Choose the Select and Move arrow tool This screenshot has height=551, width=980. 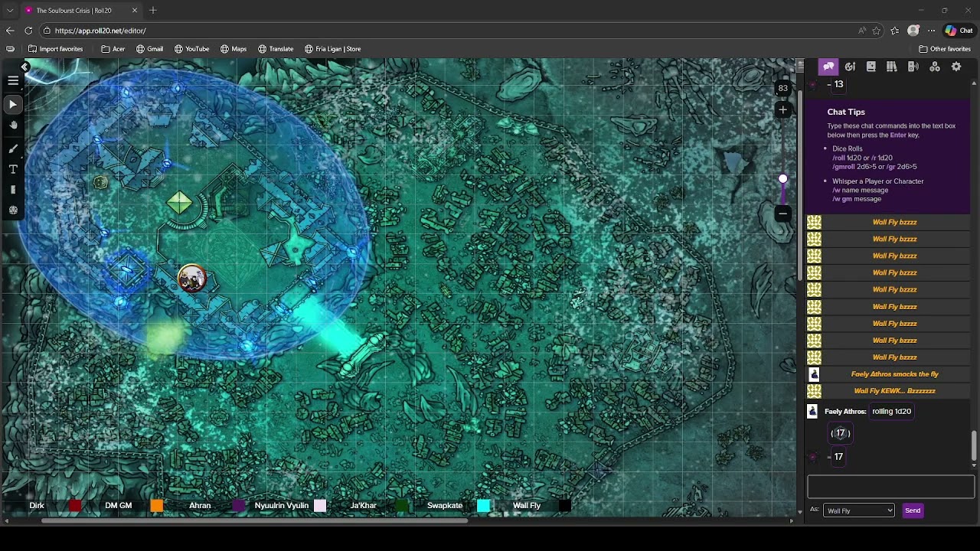[x=13, y=104]
